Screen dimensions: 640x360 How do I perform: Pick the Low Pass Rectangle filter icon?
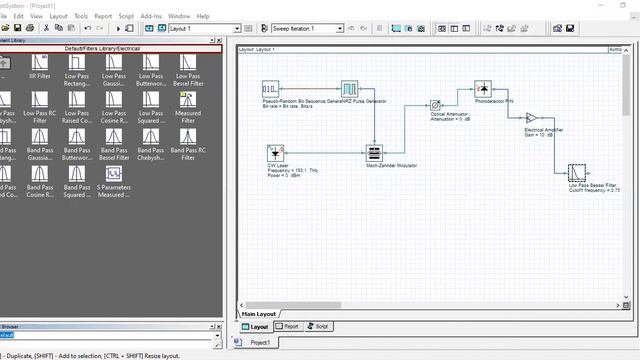click(x=77, y=62)
